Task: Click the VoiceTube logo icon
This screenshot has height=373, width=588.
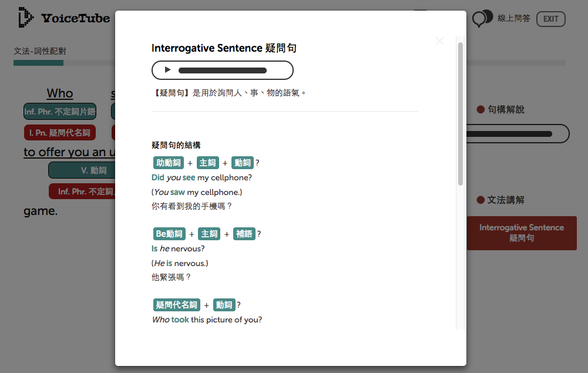Action: click(x=26, y=18)
